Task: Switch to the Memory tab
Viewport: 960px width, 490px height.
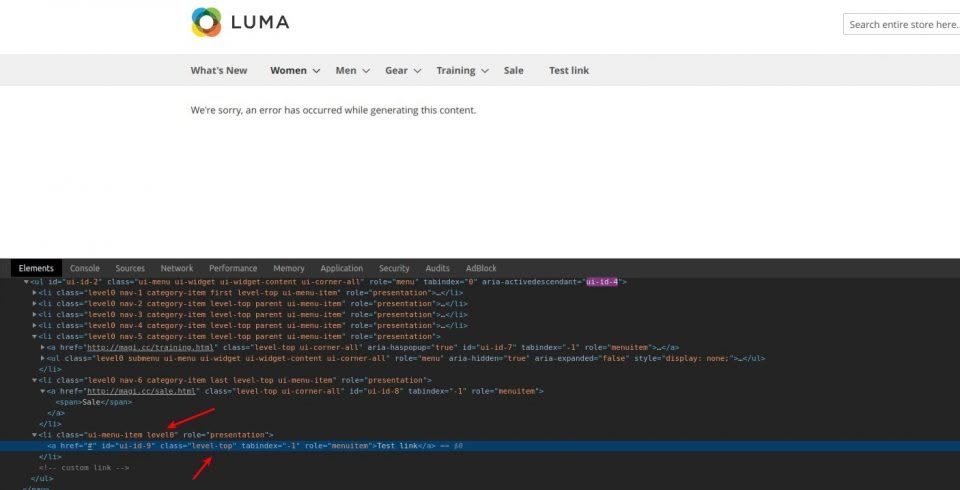Action: 288,268
